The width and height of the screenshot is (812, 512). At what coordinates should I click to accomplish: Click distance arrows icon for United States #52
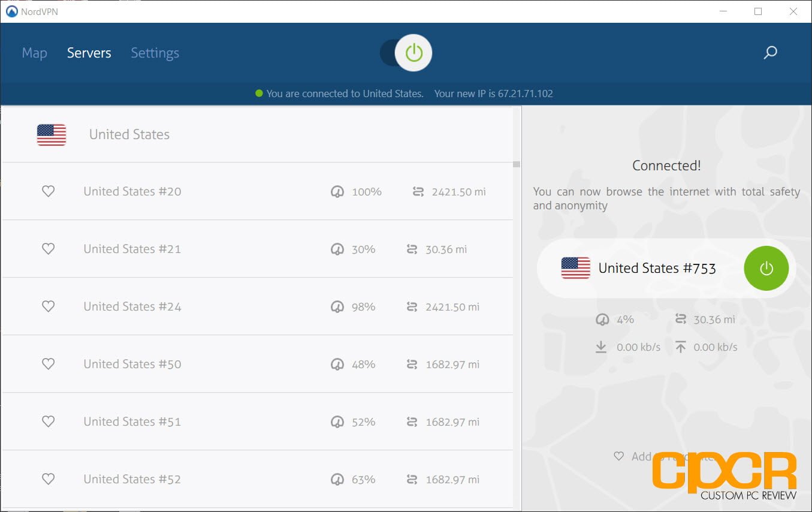pyautogui.click(x=412, y=480)
